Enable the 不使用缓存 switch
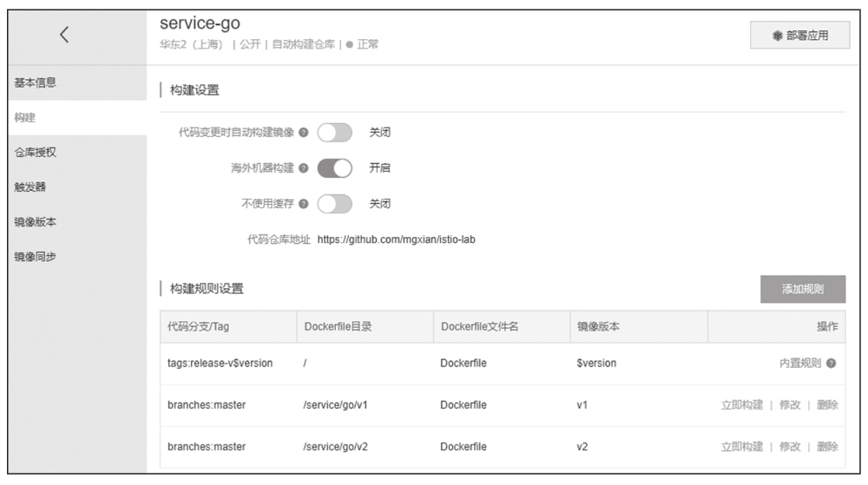Image resolution: width=868 pixels, height=485 pixels. click(334, 204)
